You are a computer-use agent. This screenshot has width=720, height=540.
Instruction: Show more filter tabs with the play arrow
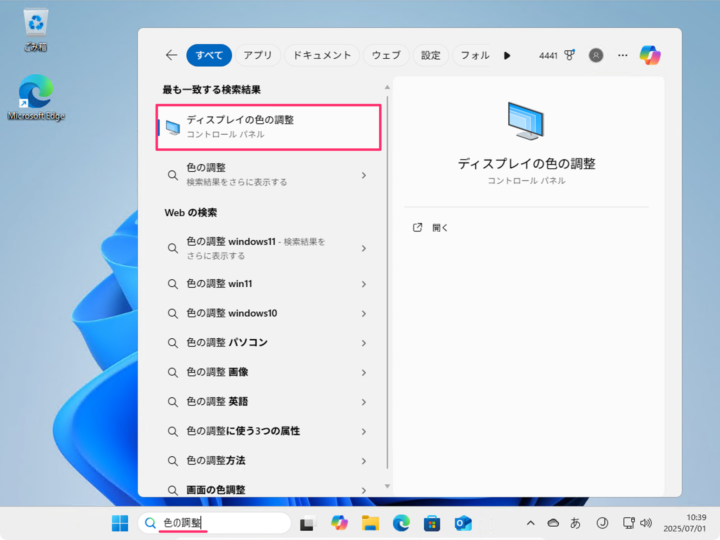click(x=507, y=56)
